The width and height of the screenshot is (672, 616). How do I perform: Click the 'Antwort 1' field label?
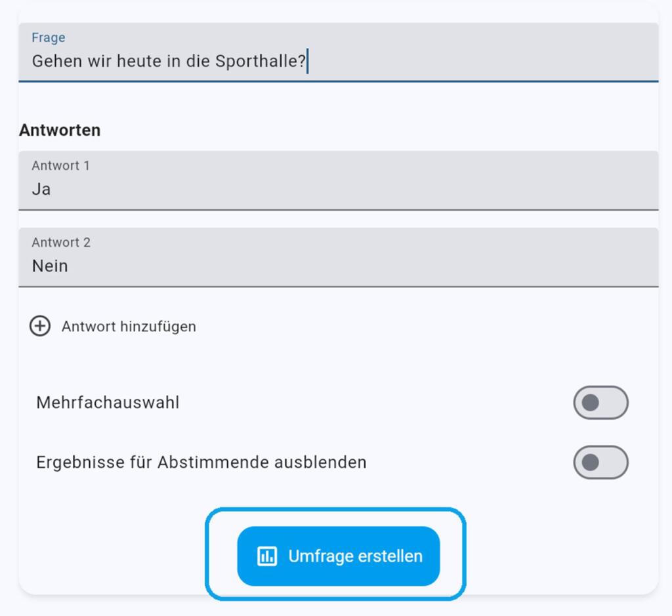click(61, 165)
